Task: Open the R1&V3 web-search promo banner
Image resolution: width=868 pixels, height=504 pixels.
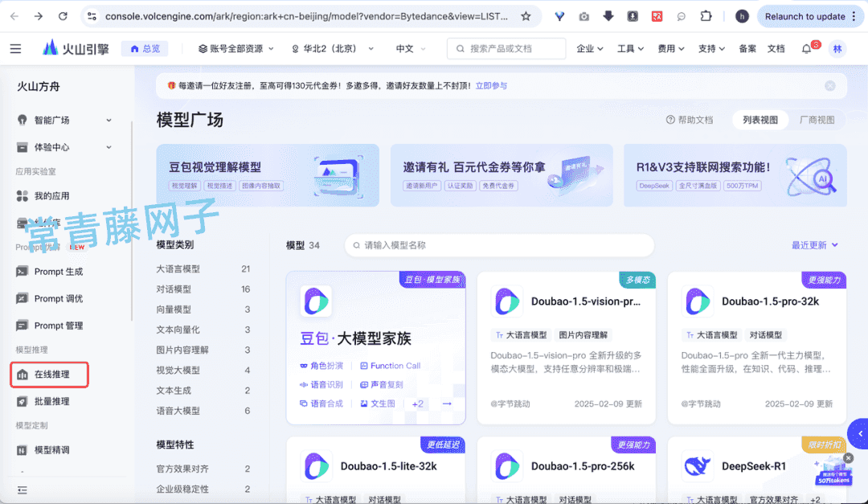Action: tap(735, 175)
